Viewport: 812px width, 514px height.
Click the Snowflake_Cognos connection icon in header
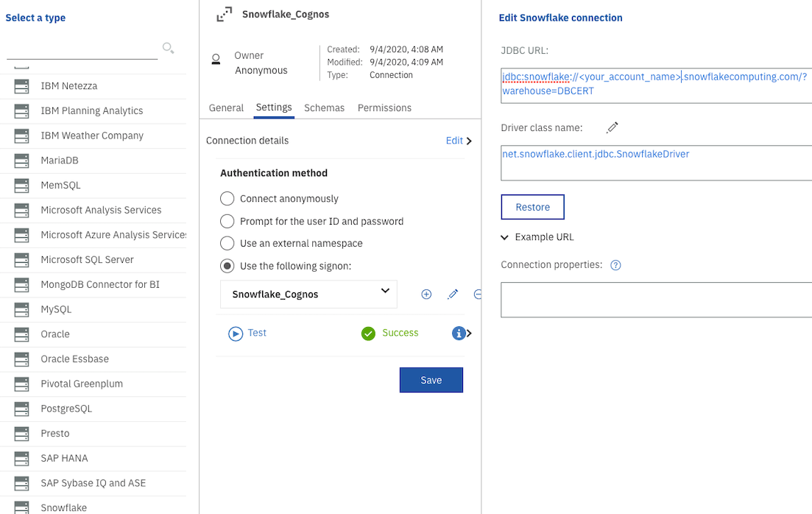225,15
